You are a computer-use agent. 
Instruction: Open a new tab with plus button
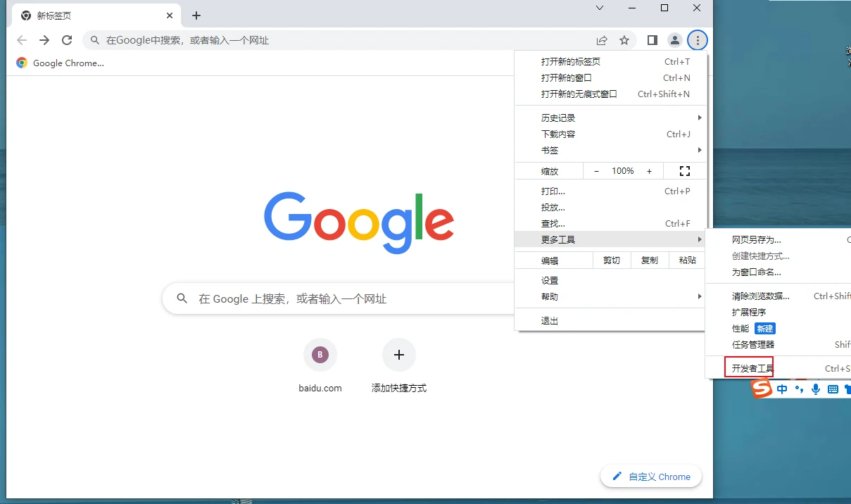[x=196, y=15]
